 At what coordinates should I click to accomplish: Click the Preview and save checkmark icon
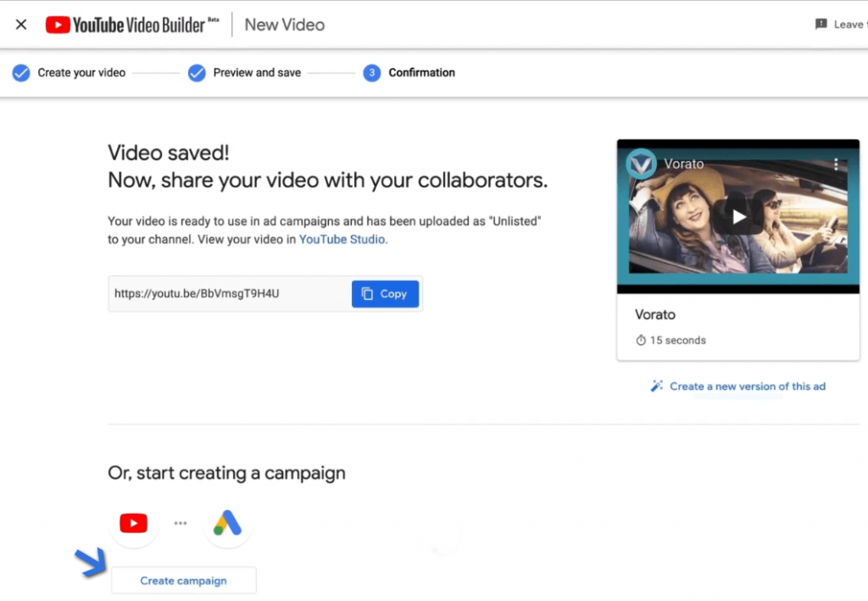[197, 73]
